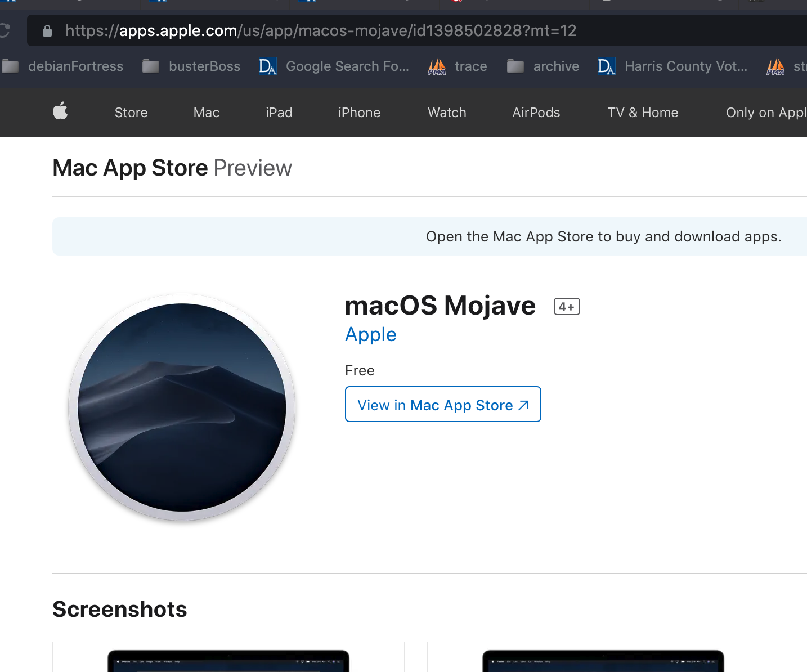
Task: Click the Apple logo in navigation bar
Action: pyautogui.click(x=60, y=111)
